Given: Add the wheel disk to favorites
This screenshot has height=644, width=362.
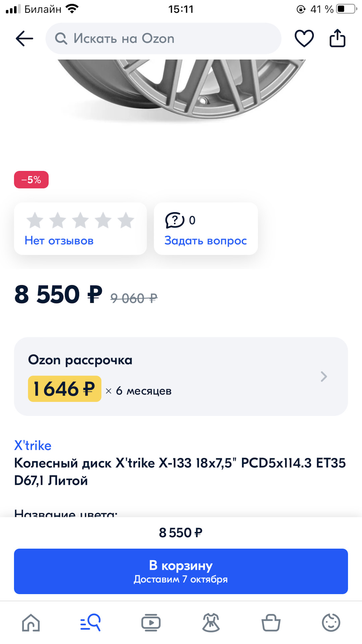Looking at the screenshot, I should [x=303, y=38].
